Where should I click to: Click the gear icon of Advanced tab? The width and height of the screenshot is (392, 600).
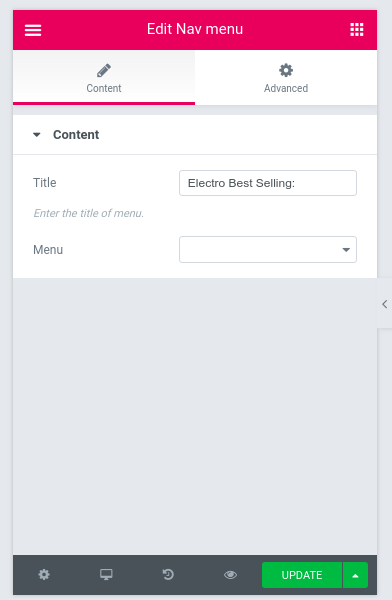click(x=286, y=70)
